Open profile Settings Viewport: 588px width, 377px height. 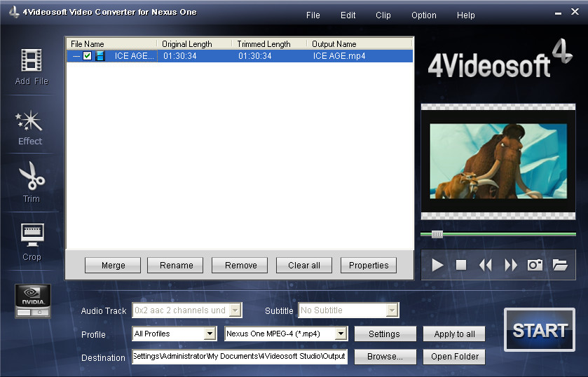tap(385, 334)
